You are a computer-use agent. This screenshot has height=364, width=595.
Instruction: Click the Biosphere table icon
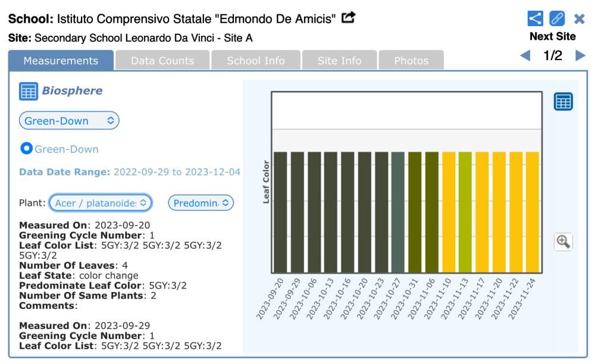28,92
